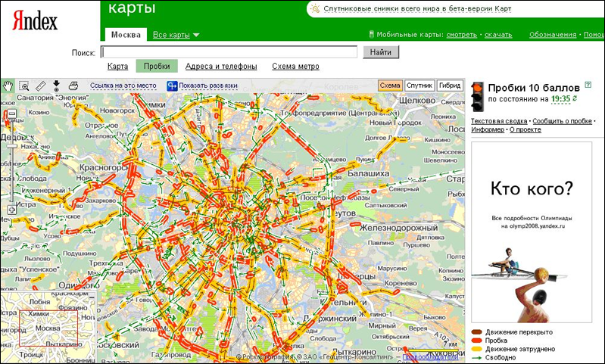Click the Найти search button
This screenshot has width=605, height=364.
click(x=381, y=52)
